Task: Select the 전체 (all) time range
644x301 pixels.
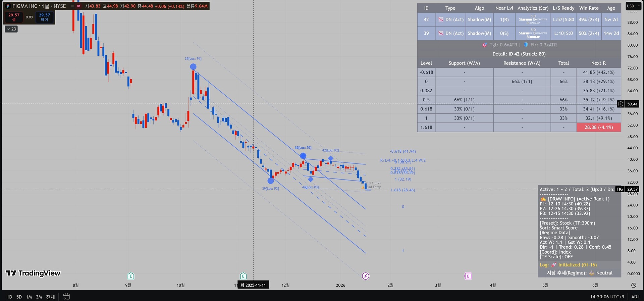Action: (50, 297)
